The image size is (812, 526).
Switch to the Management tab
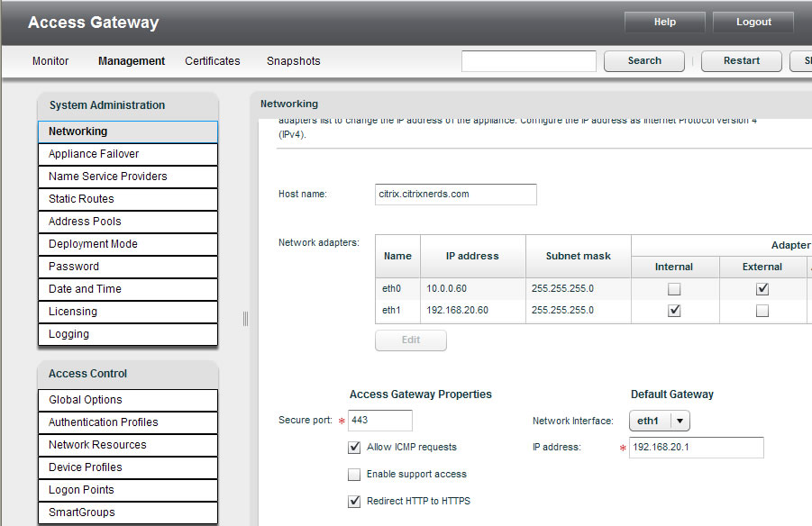[132, 61]
